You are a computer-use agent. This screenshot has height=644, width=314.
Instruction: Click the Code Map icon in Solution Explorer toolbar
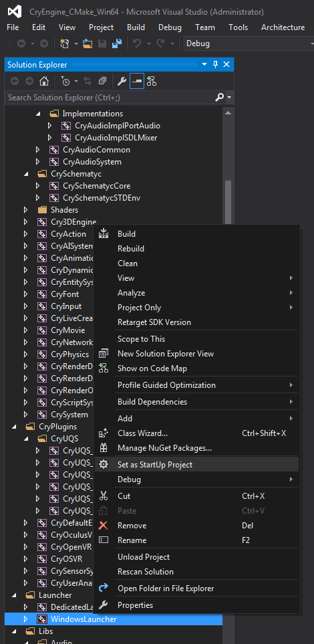tap(152, 82)
